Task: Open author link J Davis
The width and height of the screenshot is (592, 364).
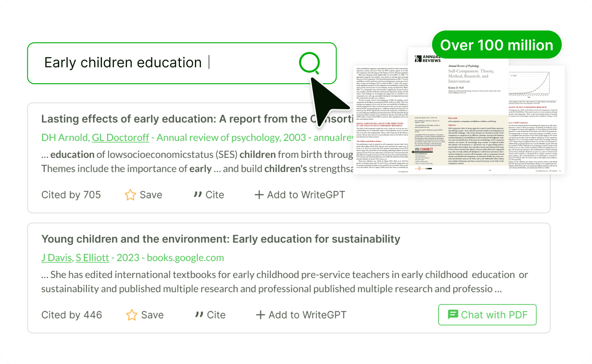Action: (56, 258)
